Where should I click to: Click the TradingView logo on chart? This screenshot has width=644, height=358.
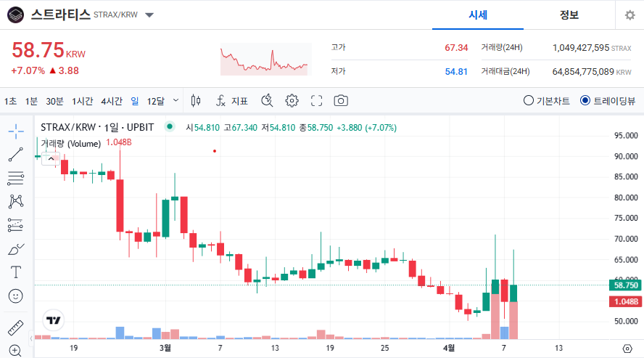[54, 320]
